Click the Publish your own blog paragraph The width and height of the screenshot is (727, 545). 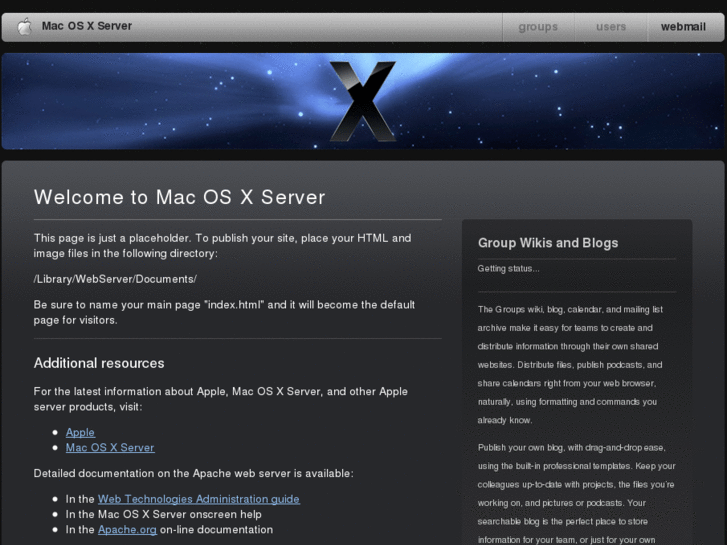tap(576, 494)
